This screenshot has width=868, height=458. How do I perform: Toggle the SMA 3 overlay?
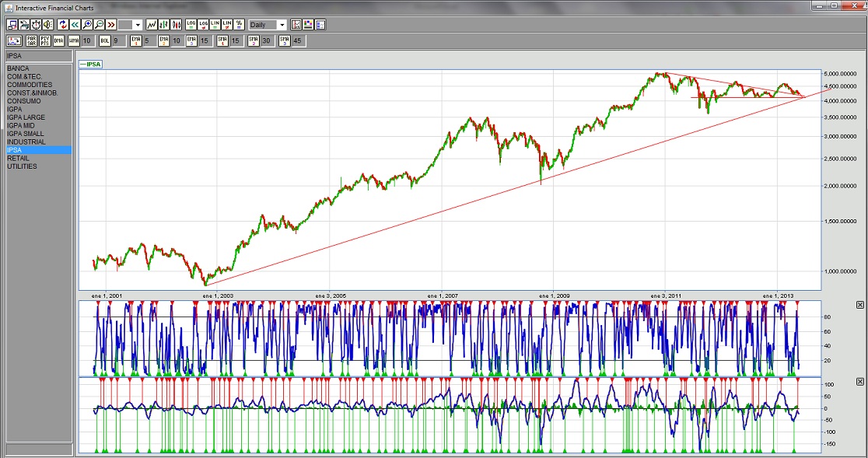pos(285,41)
